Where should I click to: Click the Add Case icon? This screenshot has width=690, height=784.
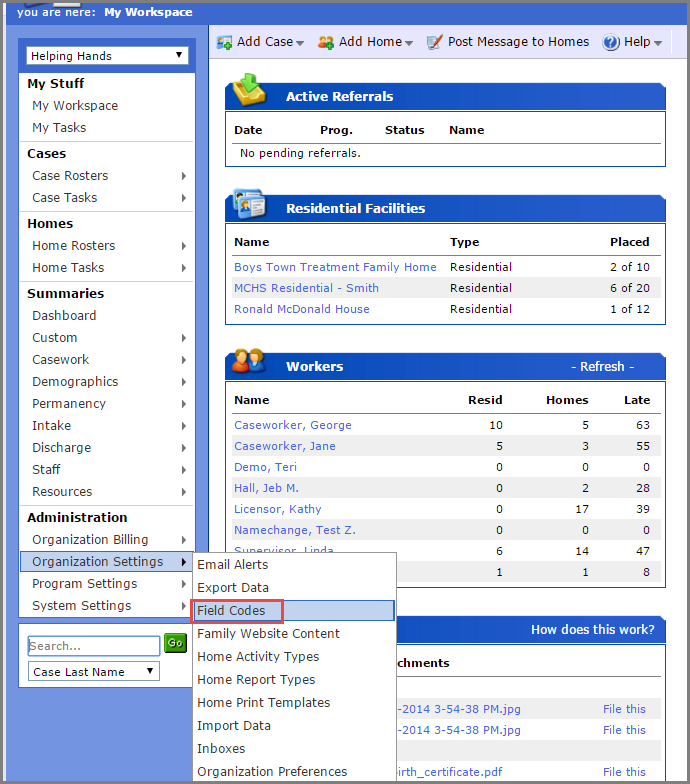point(224,42)
